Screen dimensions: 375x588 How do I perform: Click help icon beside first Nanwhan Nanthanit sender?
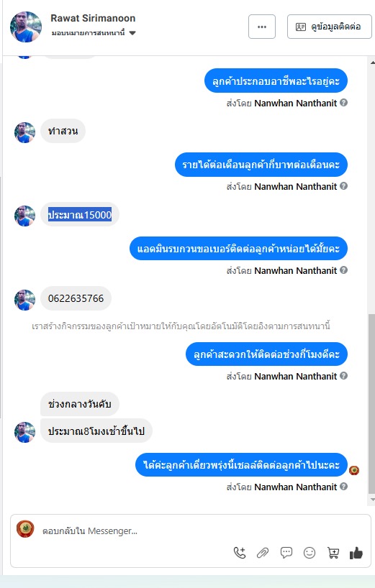pos(343,102)
